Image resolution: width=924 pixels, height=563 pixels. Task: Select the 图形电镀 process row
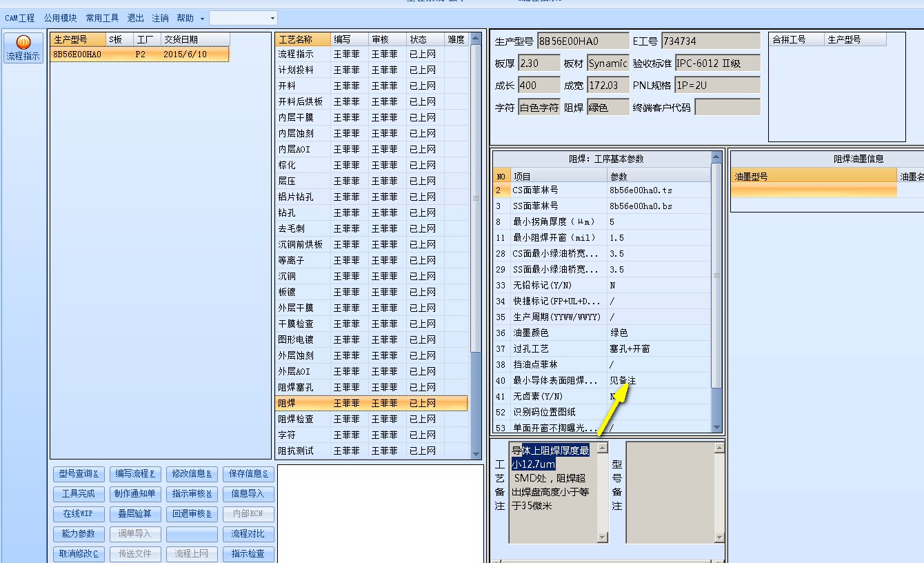[x=372, y=339]
